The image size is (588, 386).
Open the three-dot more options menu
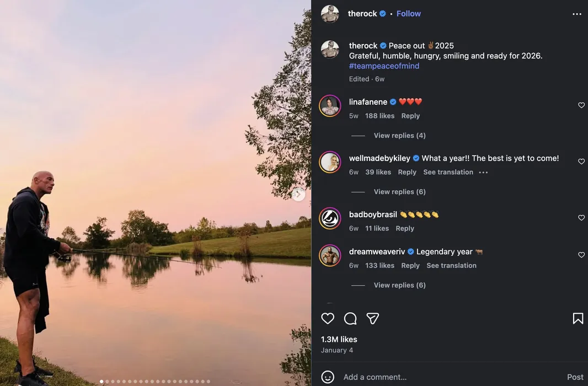click(577, 14)
